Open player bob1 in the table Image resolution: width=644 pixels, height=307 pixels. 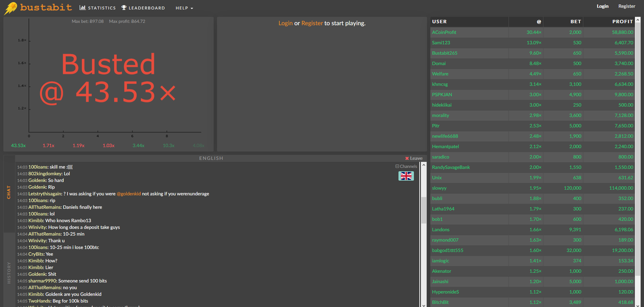click(437, 219)
